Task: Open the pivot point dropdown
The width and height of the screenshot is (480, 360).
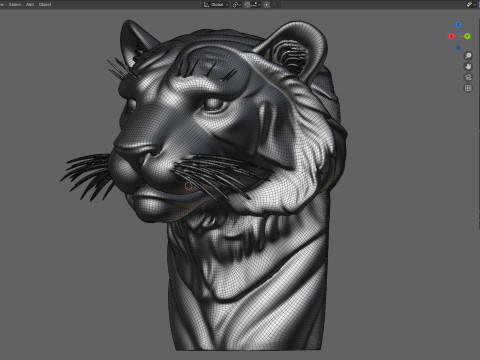Action: tap(236, 5)
